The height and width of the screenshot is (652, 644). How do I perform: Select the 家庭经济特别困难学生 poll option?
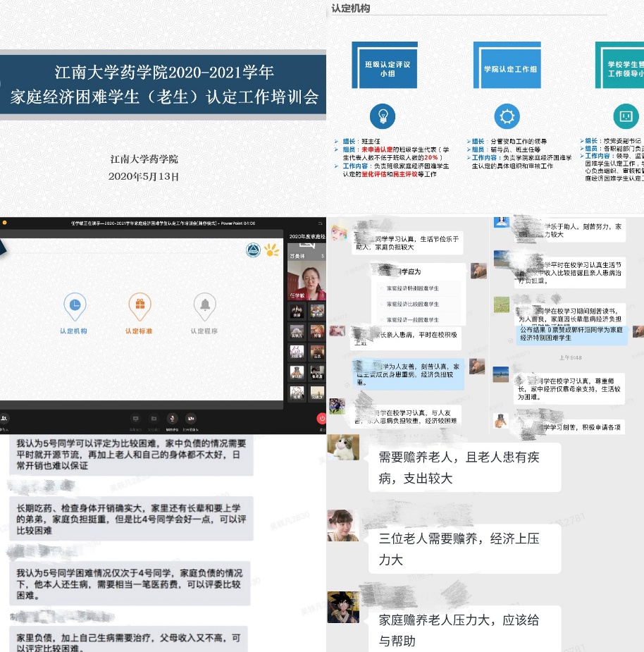(412, 288)
